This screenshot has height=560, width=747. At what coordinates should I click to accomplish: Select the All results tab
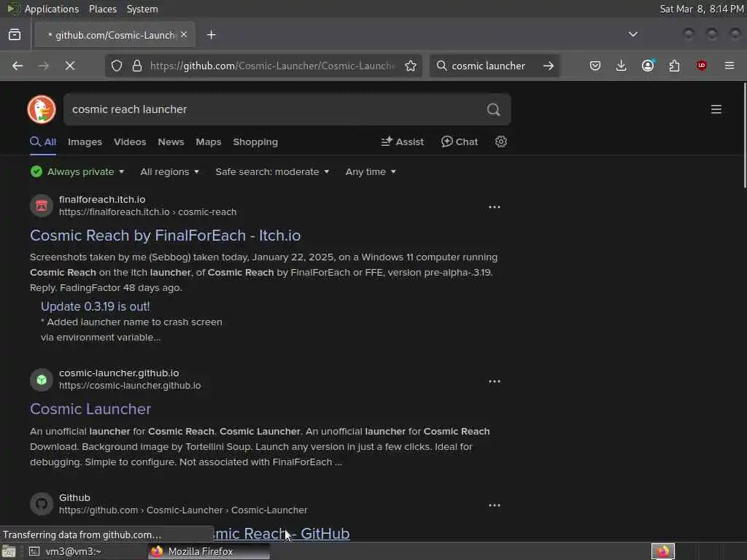(x=43, y=142)
